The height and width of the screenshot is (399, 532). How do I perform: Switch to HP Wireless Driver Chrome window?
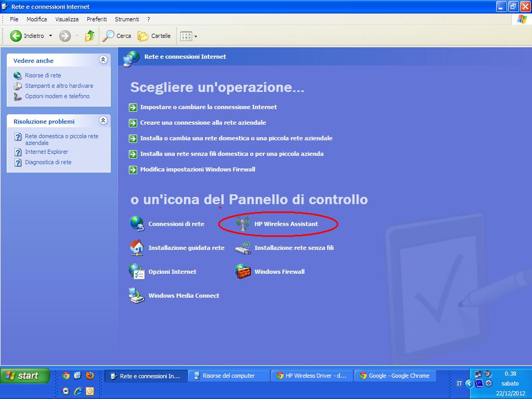[x=312, y=376]
